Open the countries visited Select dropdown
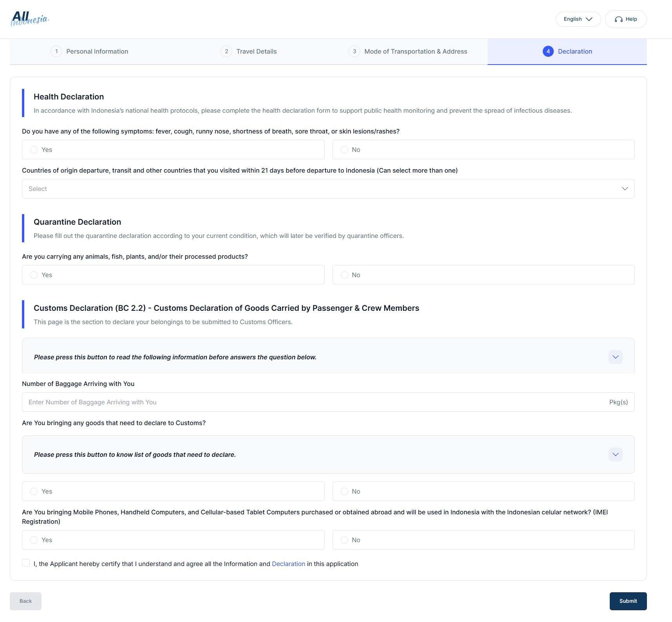 point(328,189)
